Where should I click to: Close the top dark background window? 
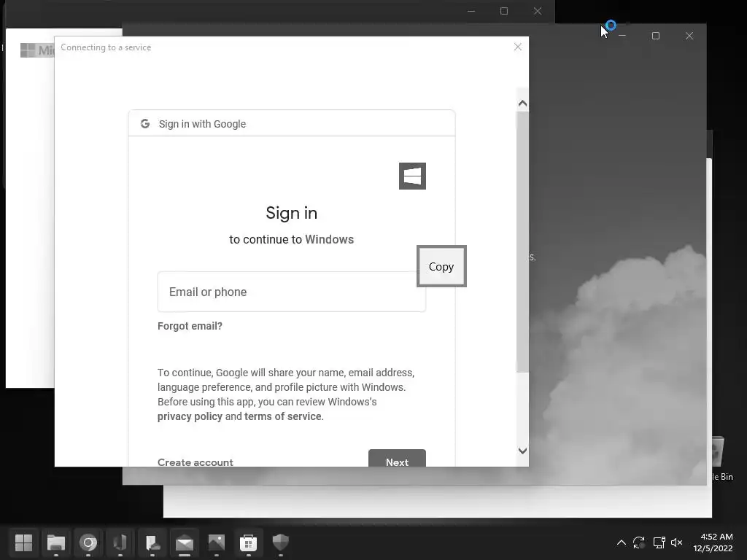click(538, 11)
